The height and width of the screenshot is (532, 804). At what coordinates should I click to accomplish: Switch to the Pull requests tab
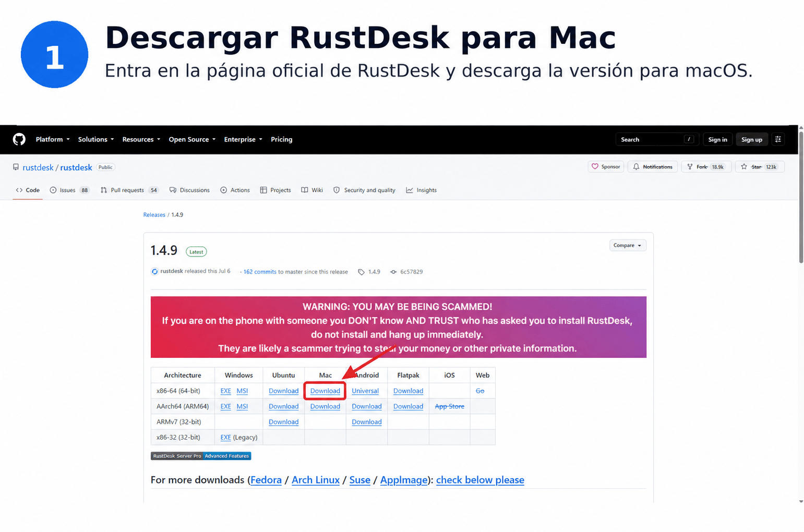tap(129, 190)
